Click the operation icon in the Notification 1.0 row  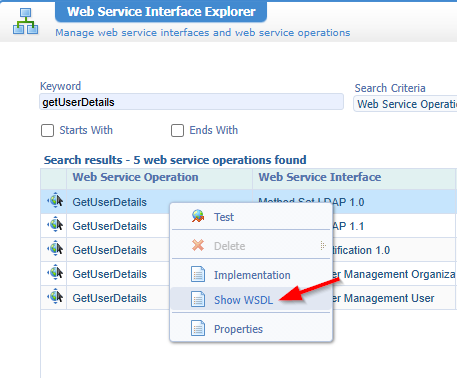click(x=55, y=249)
